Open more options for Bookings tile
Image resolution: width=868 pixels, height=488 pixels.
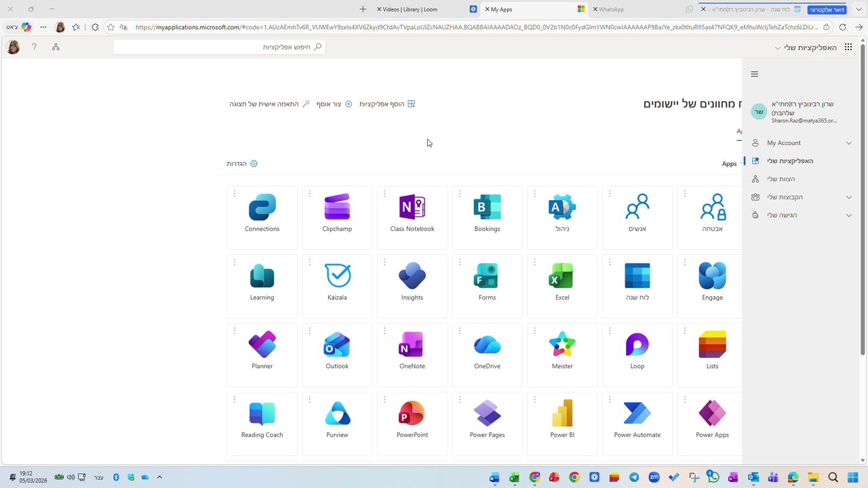pos(460,193)
